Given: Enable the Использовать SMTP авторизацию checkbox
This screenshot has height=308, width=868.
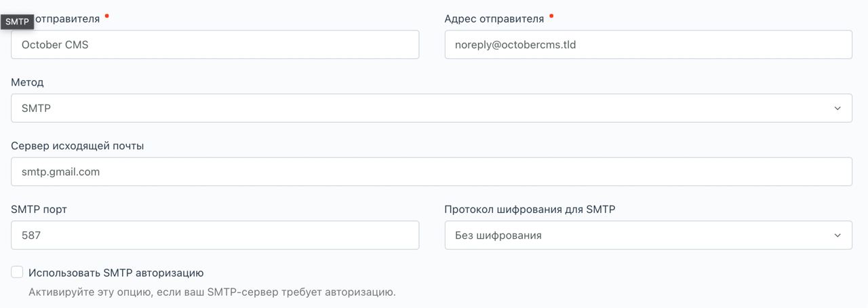Looking at the screenshot, I should coord(17,272).
